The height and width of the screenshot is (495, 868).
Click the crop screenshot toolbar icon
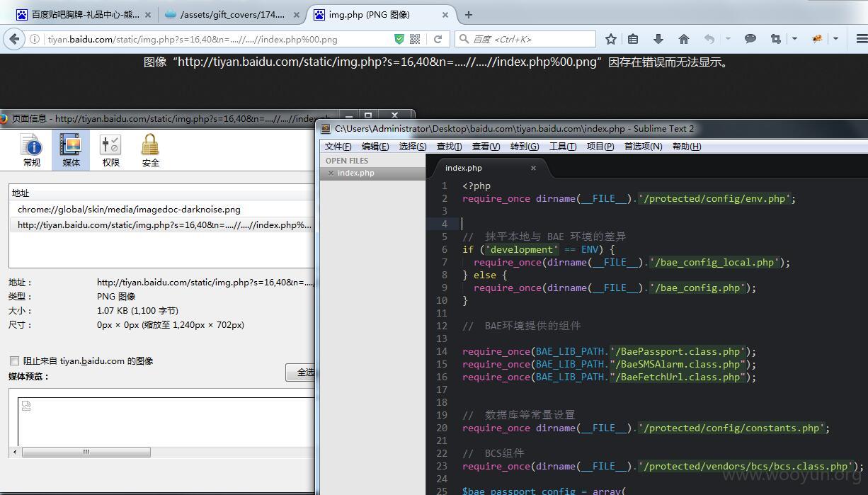click(776, 40)
